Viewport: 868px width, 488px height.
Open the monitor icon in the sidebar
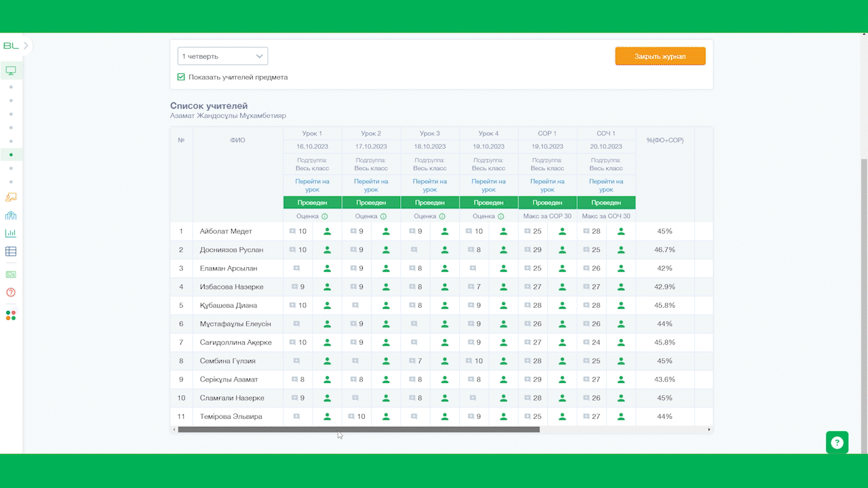pyautogui.click(x=11, y=70)
